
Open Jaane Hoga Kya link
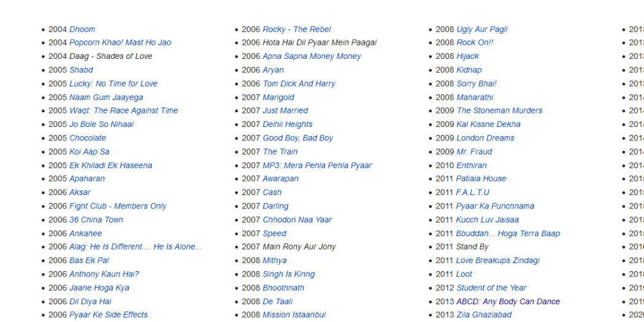point(99,288)
